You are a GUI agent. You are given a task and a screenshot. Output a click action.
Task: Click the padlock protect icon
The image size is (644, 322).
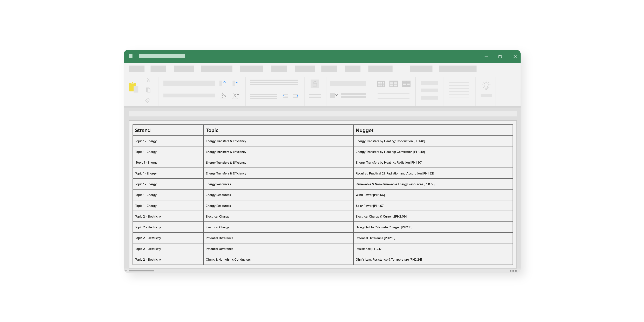coord(315,84)
